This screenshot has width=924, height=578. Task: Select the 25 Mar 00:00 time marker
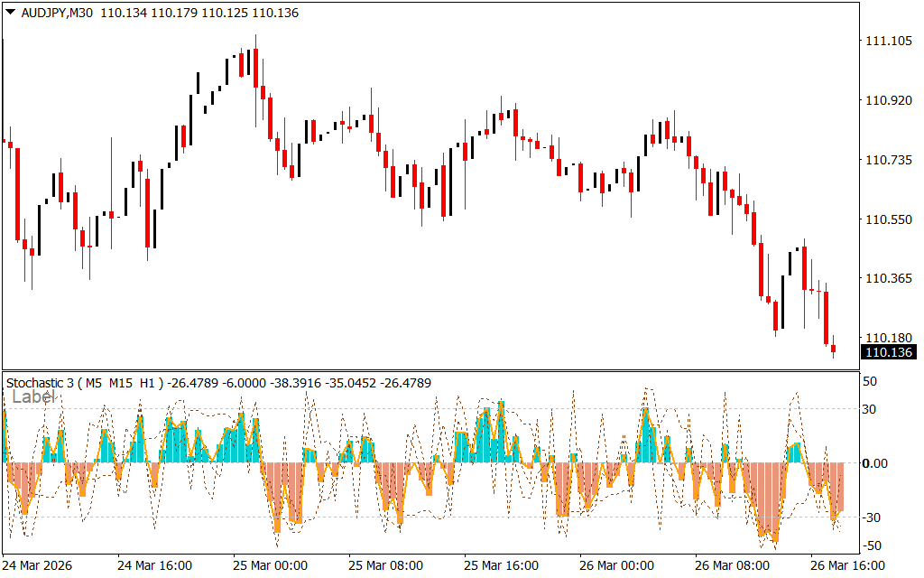(271, 565)
